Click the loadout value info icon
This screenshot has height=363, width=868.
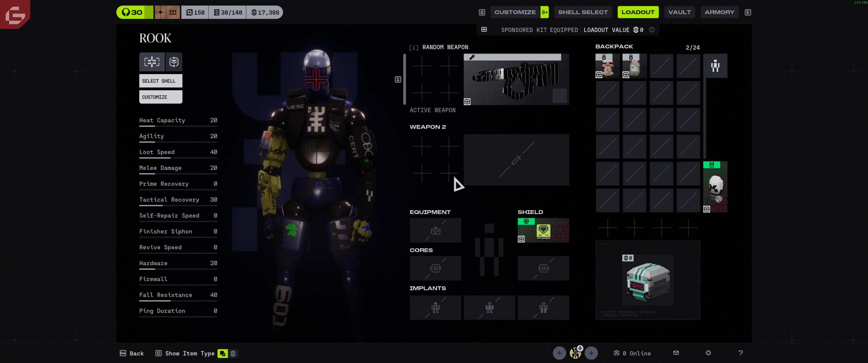(x=652, y=30)
